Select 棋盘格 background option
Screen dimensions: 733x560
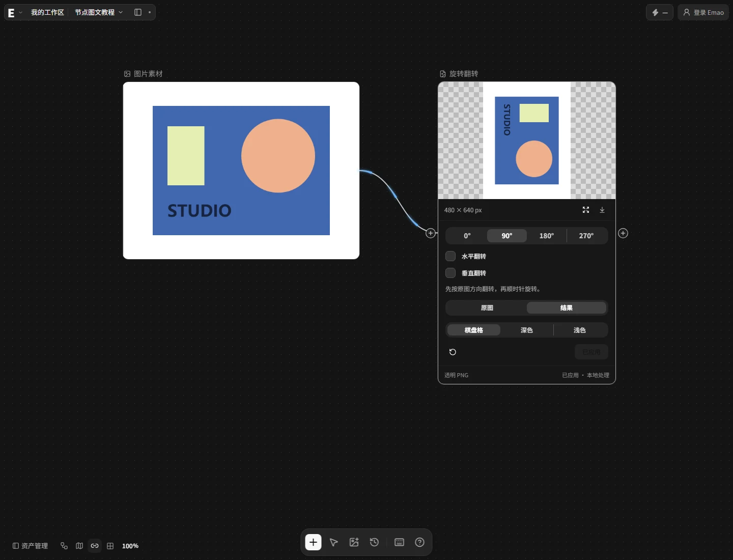(x=474, y=330)
